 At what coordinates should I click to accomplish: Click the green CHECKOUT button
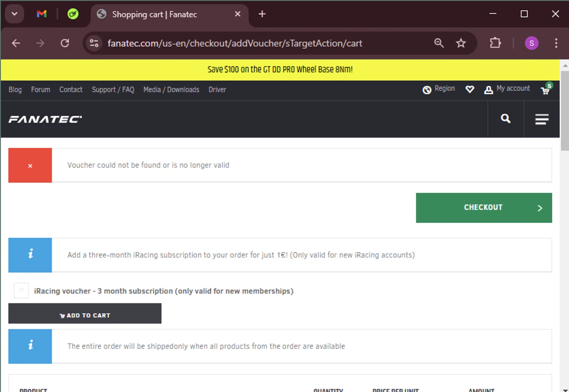pyautogui.click(x=484, y=208)
